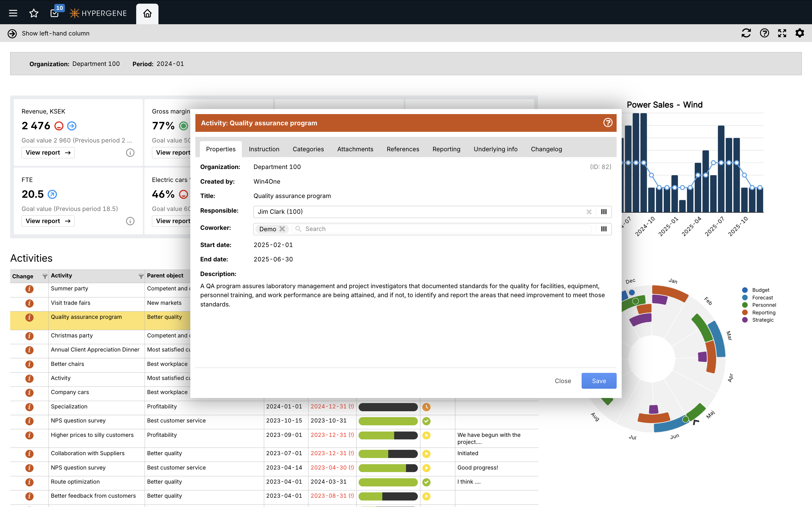Image resolution: width=812 pixels, height=507 pixels.
Task: Open the hamburger main menu
Action: [13, 13]
